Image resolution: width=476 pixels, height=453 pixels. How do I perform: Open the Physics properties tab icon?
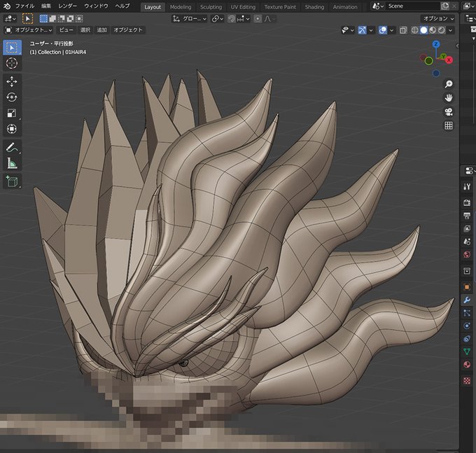click(467, 326)
